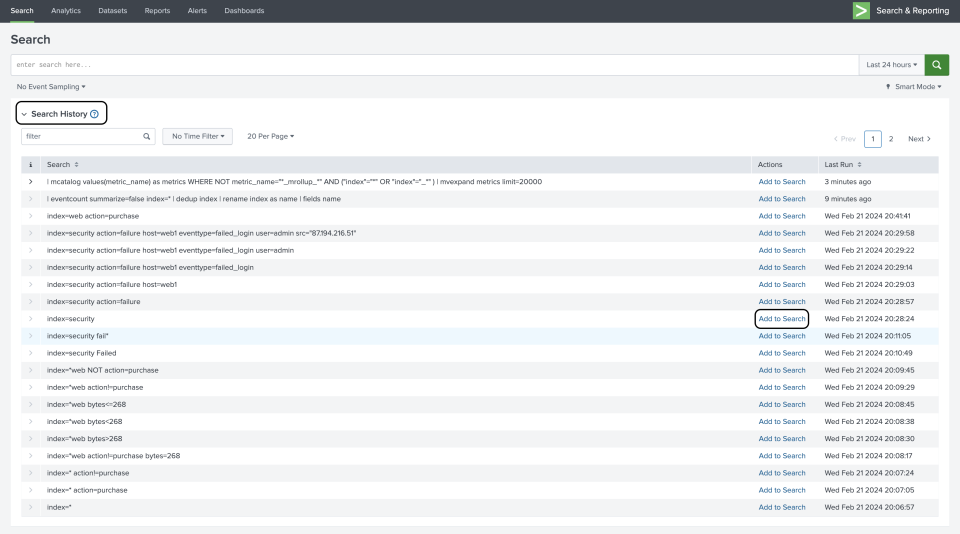The image size is (960, 534).
Task: Click the index=*web bytes<=268 query text
Action: pyautogui.click(x=86, y=405)
